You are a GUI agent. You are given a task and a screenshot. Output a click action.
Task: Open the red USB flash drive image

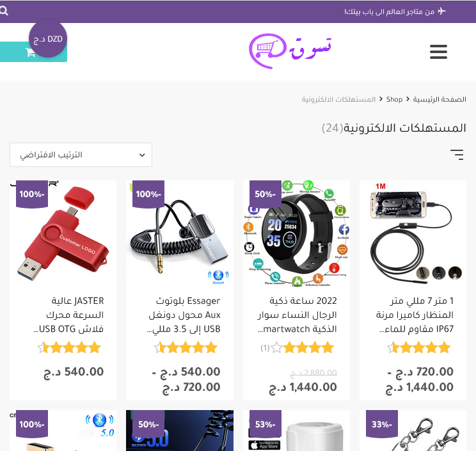tap(63, 233)
